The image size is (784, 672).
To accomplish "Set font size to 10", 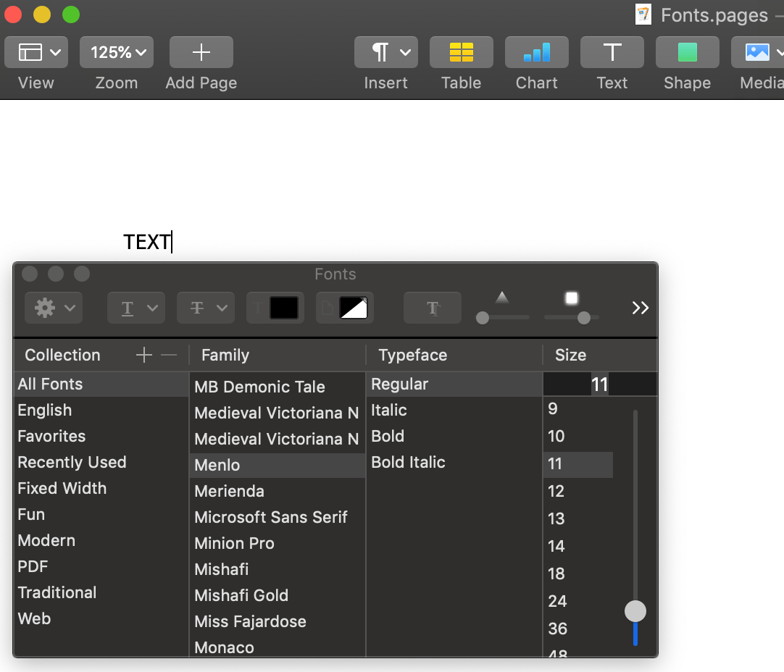I will 578,436.
